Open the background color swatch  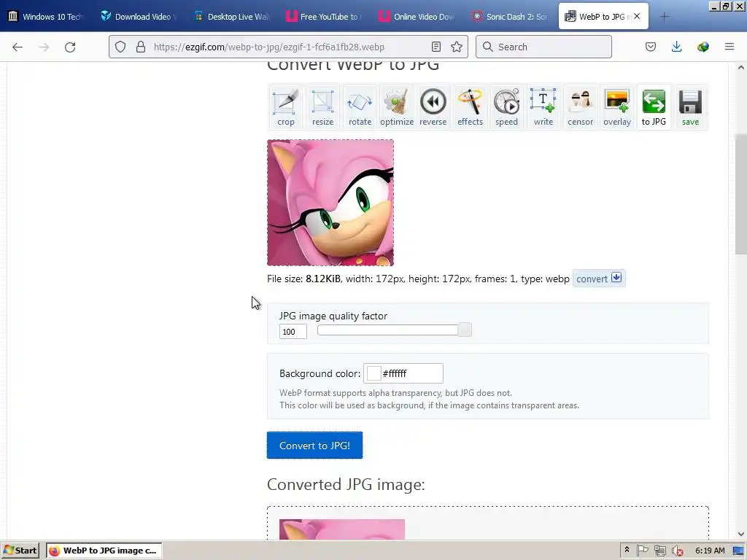[x=373, y=373]
